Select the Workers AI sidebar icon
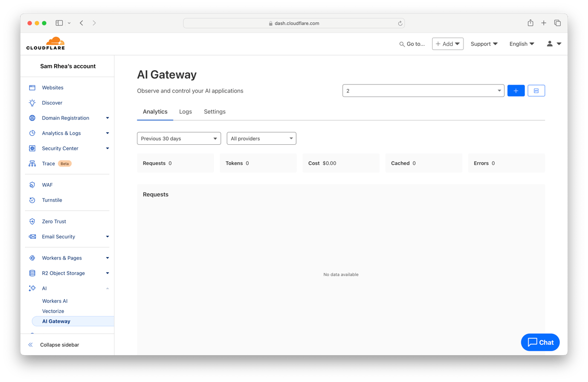588x382 pixels. pos(55,301)
